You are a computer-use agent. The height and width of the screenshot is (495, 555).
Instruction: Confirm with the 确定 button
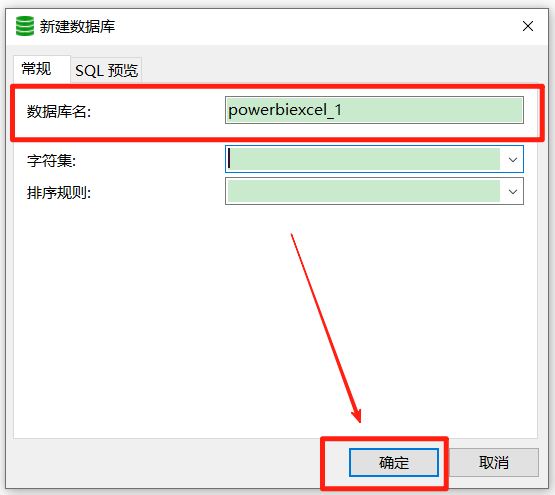pos(394,462)
